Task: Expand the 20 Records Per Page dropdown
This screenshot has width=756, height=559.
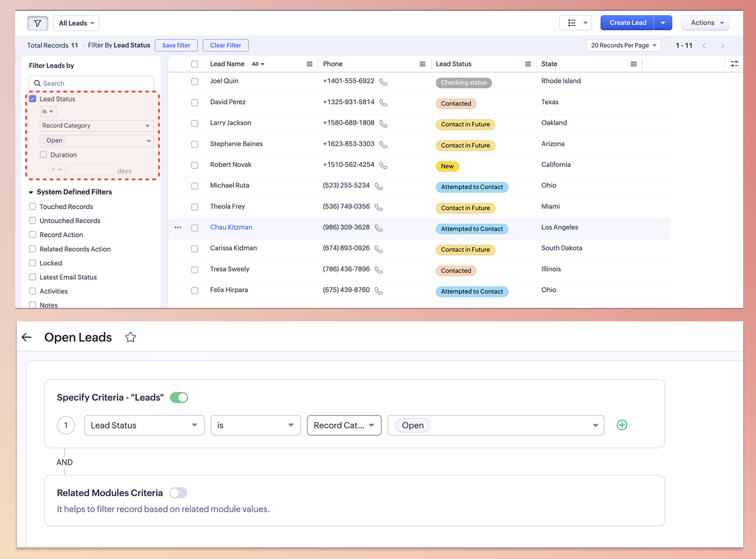Action: (623, 46)
